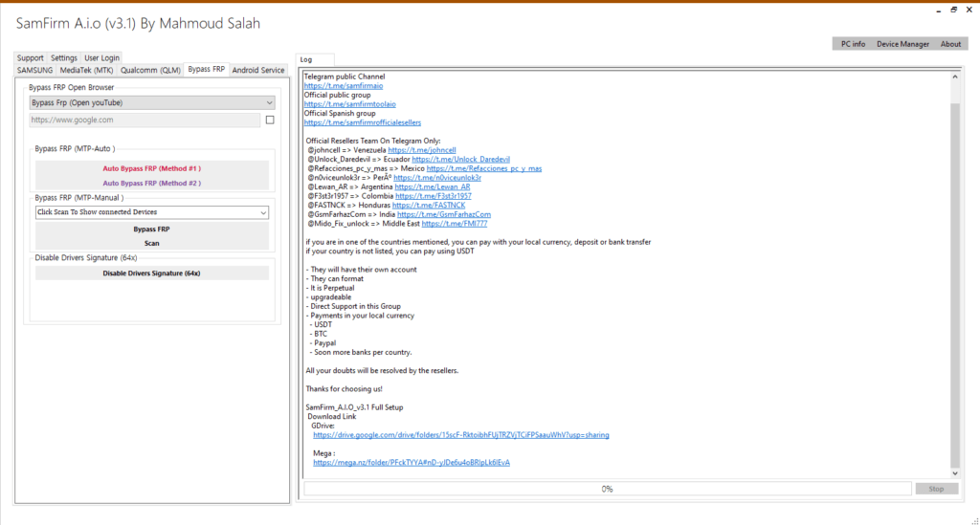This screenshot has height=525, width=980.
Task: Switch to the User Login tab
Action: pyautogui.click(x=101, y=57)
